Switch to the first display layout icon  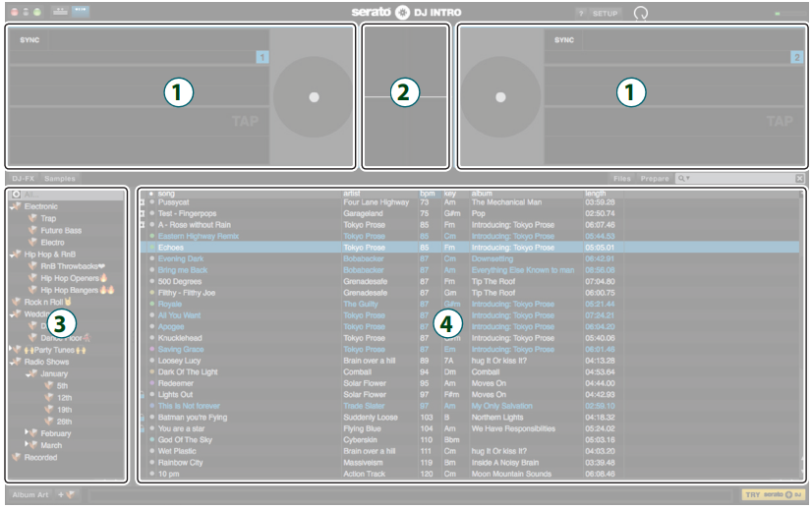[x=61, y=11]
